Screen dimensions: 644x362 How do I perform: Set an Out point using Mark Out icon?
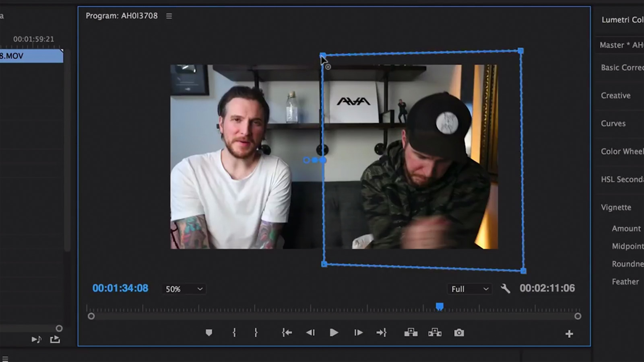tap(256, 333)
